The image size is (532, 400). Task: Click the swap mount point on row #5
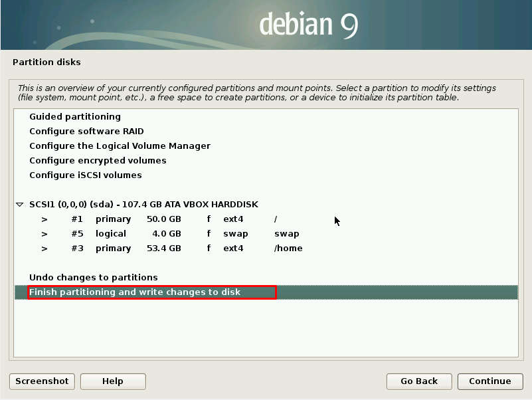[287, 234]
